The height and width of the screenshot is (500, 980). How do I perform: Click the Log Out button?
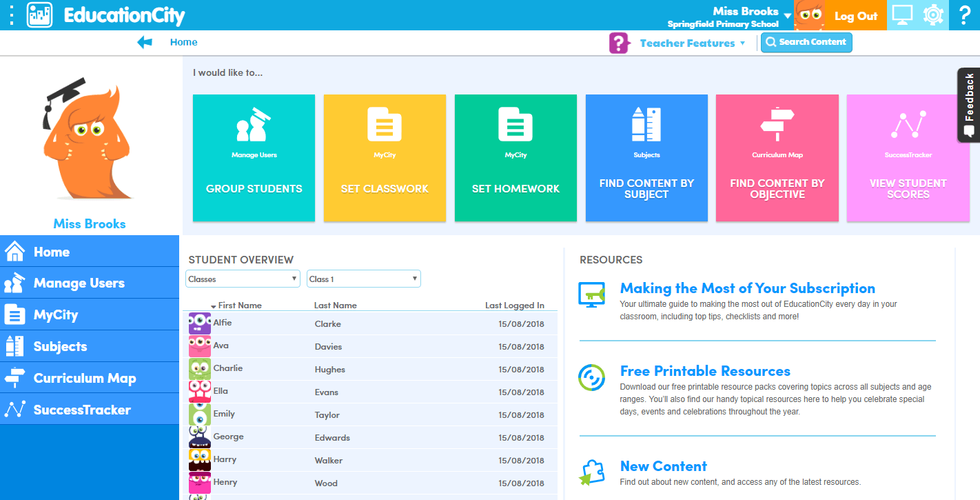tap(856, 16)
